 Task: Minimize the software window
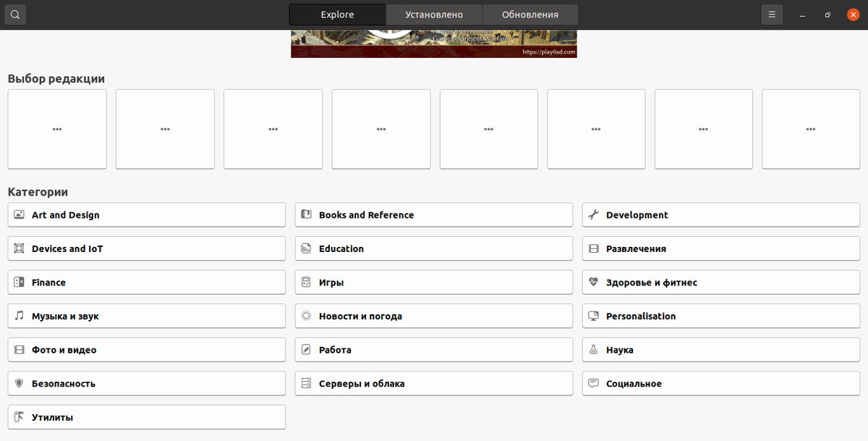coord(802,14)
